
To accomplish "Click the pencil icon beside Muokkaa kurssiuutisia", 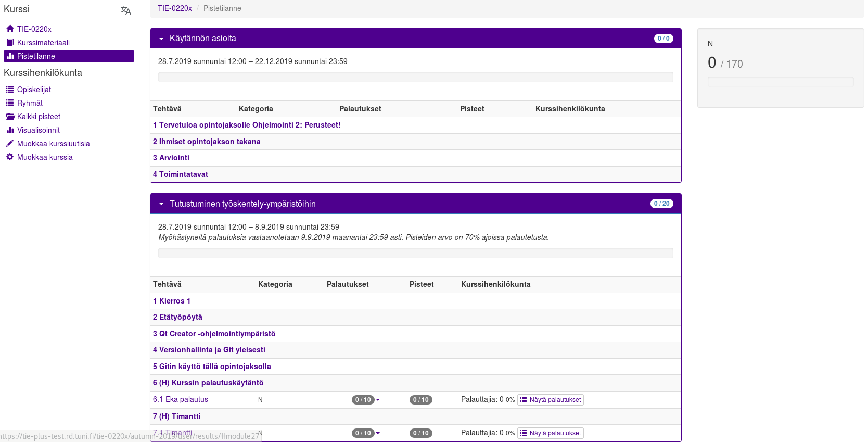I will 10,143.
